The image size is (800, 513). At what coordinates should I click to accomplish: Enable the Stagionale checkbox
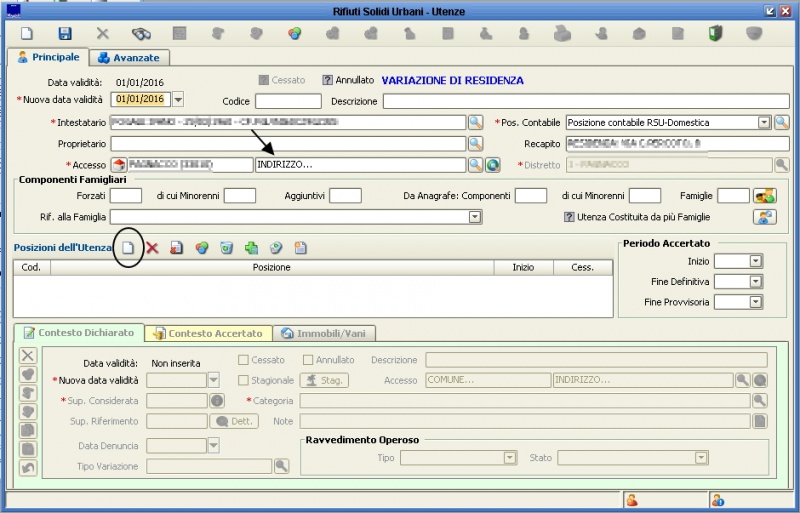(x=243, y=380)
